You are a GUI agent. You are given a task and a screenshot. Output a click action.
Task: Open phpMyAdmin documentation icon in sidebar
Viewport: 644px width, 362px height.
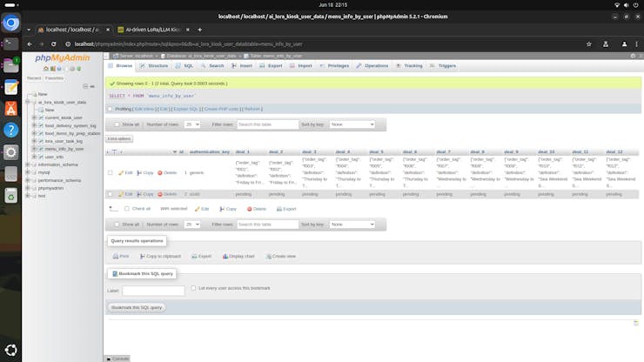pos(59,69)
